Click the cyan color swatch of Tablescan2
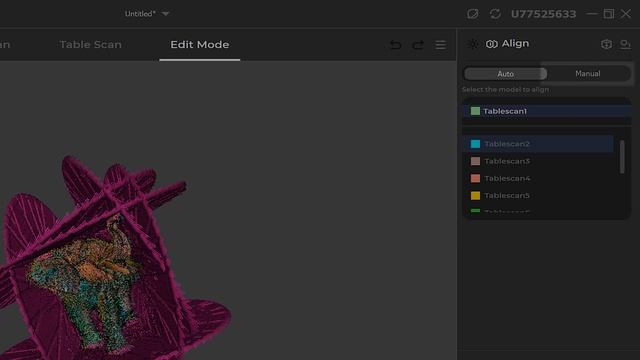This screenshot has height=360, width=640. 475,144
